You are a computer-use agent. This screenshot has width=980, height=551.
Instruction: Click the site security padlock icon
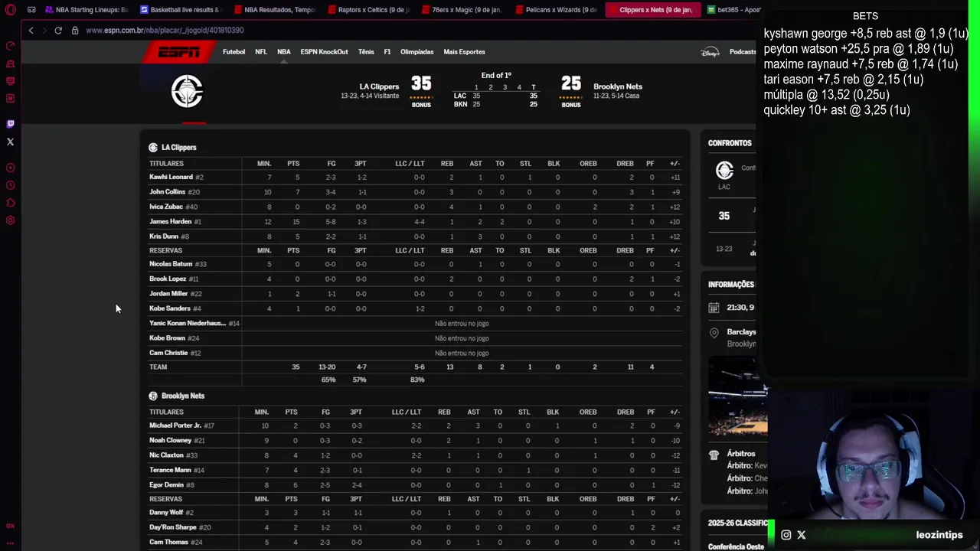pyautogui.click(x=75, y=31)
